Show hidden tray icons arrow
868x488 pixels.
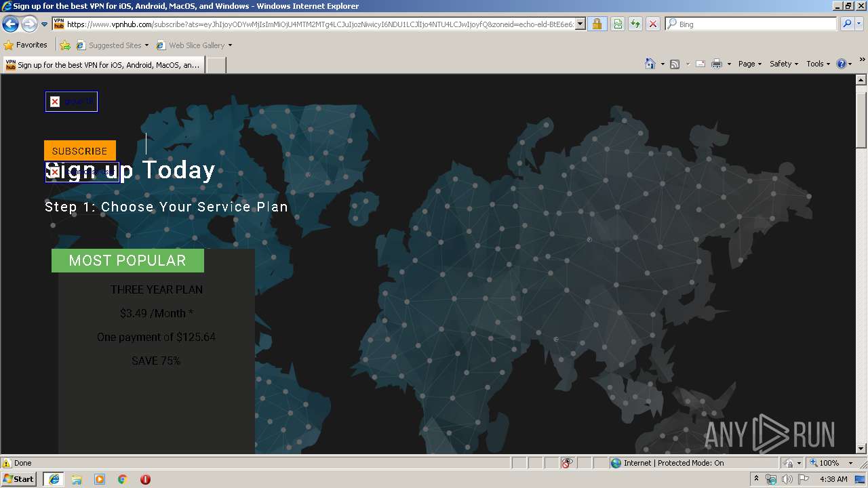coord(756,479)
